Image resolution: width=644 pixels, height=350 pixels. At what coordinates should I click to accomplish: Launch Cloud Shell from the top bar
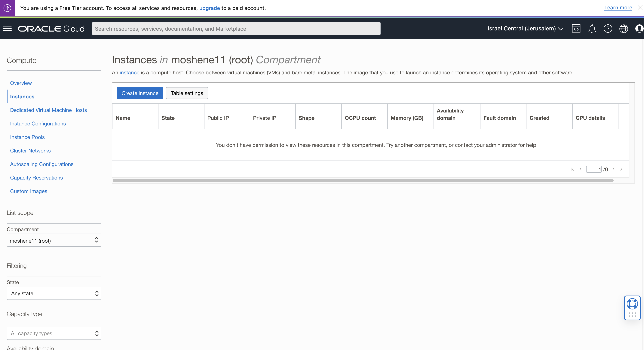pos(576,29)
